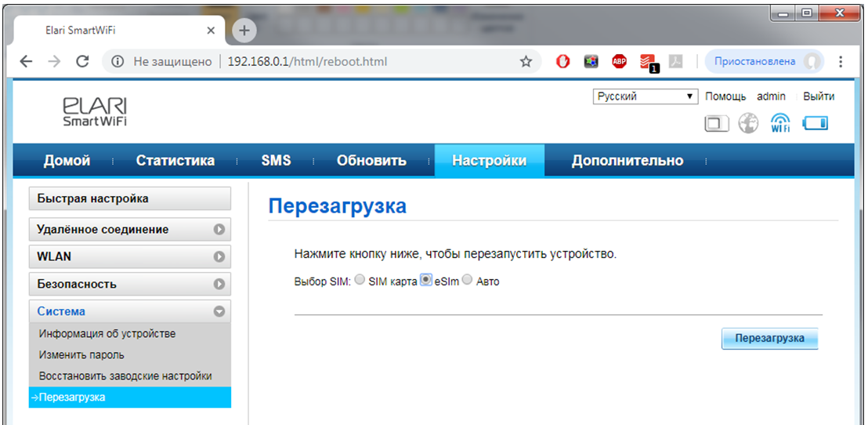868x425 pixels.
Task: Select the 'Настройки' tab
Action: (490, 161)
